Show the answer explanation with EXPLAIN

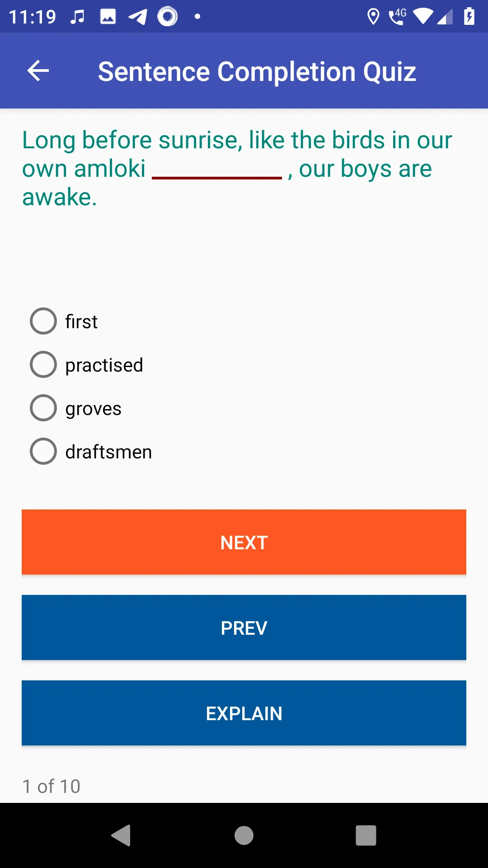(244, 713)
